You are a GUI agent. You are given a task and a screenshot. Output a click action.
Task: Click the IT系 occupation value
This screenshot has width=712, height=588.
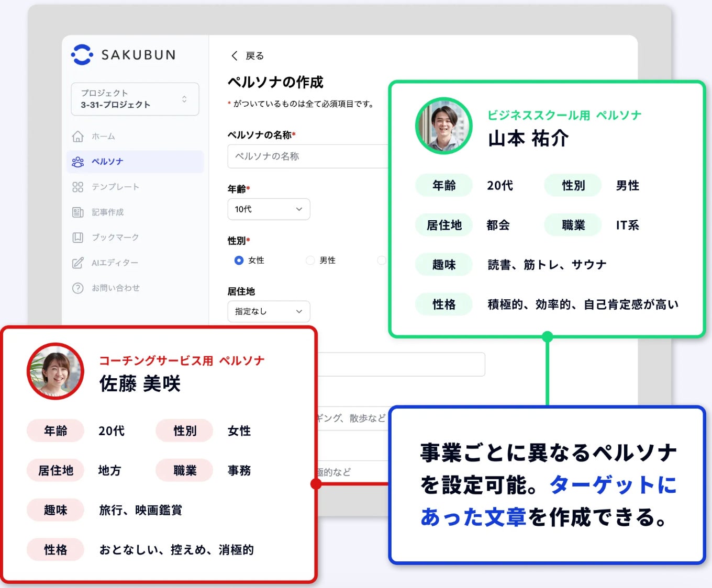[x=628, y=225]
